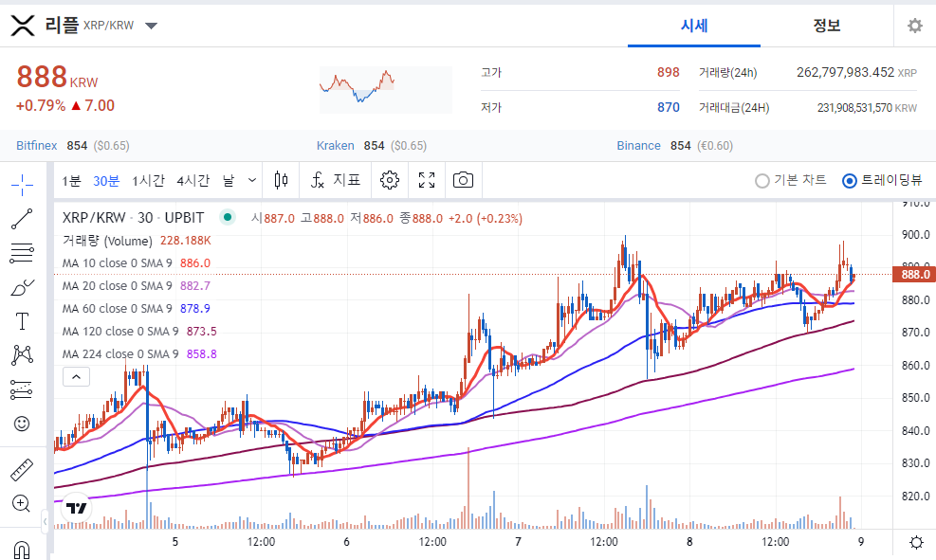Collapse the left drawing toolbar

pyautogui.click(x=45, y=522)
